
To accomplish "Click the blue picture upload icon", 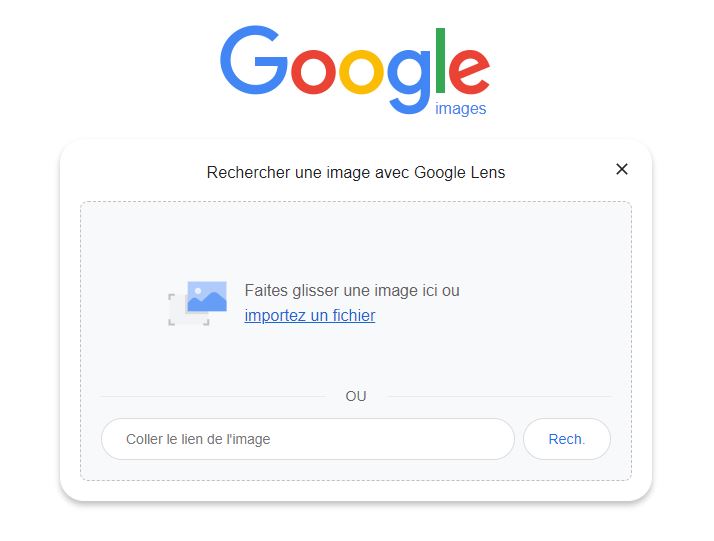I will click(x=207, y=296).
